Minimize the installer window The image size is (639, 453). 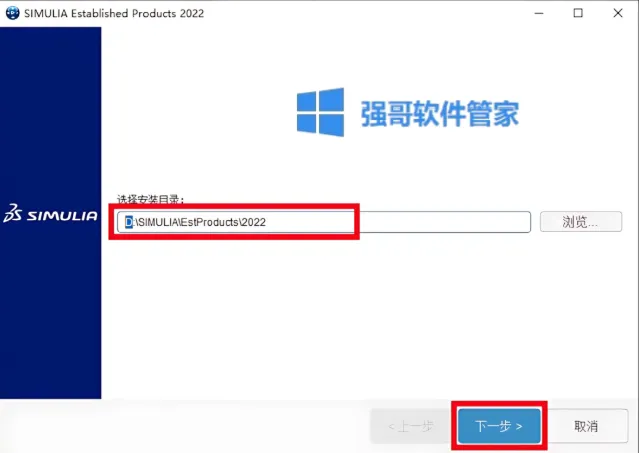[x=539, y=13]
